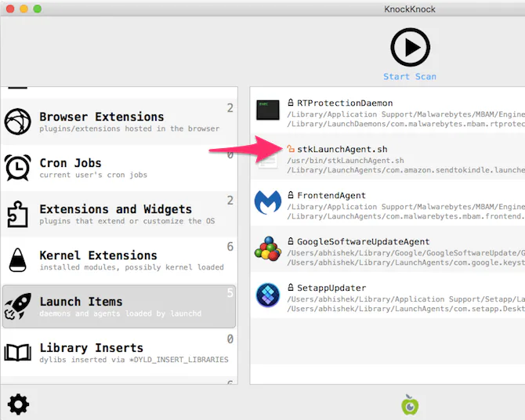Close the KnockKnock window with red button
The height and width of the screenshot is (420, 525).
point(10,9)
